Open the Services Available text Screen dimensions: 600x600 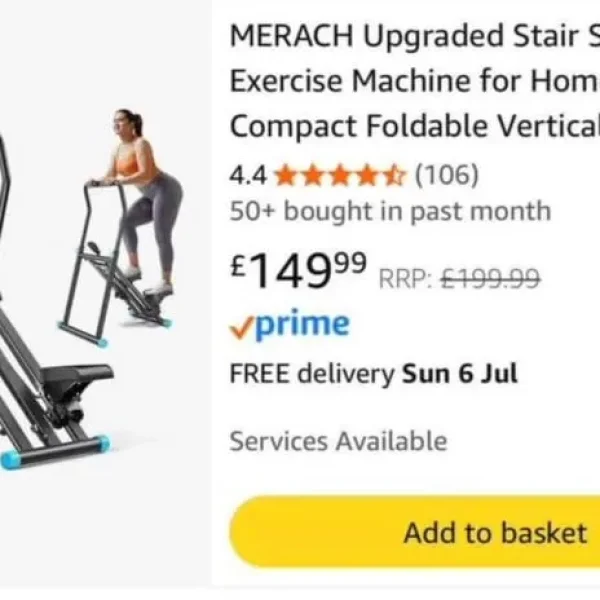pyautogui.click(x=338, y=441)
